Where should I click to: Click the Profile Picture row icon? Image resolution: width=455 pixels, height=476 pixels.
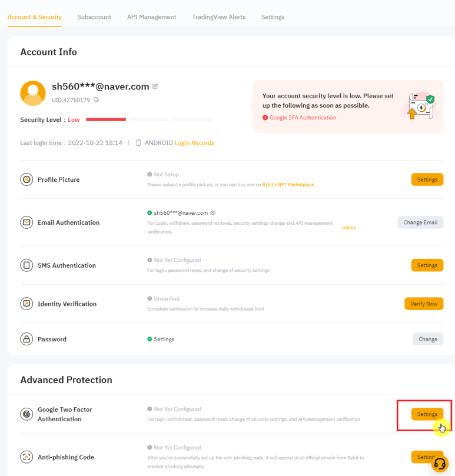[26, 179]
